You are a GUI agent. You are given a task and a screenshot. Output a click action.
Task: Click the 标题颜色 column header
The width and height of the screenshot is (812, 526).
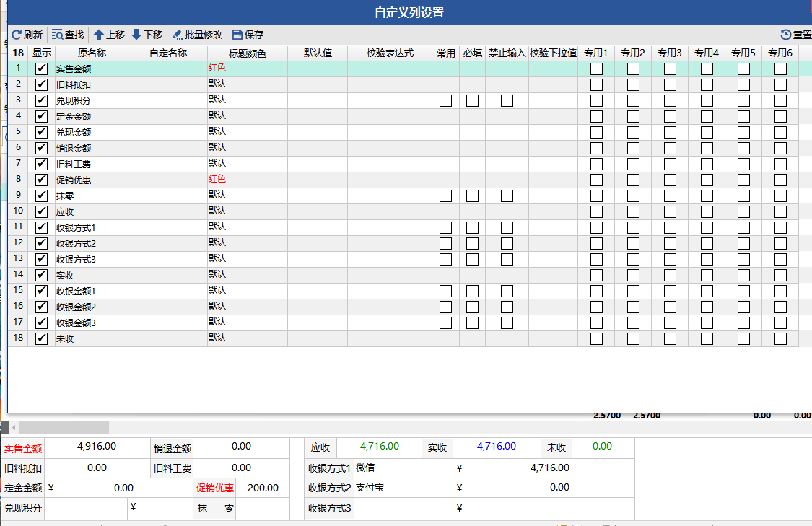247,53
